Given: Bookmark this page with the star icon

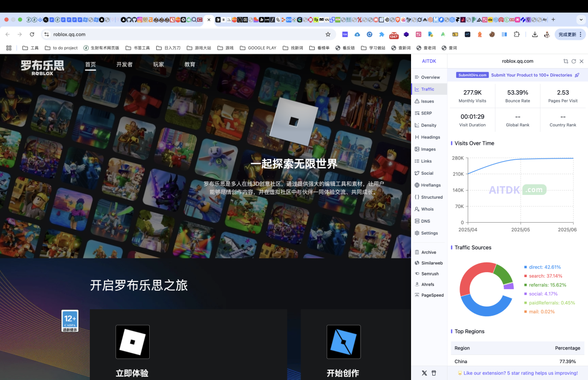Looking at the screenshot, I should pos(328,34).
